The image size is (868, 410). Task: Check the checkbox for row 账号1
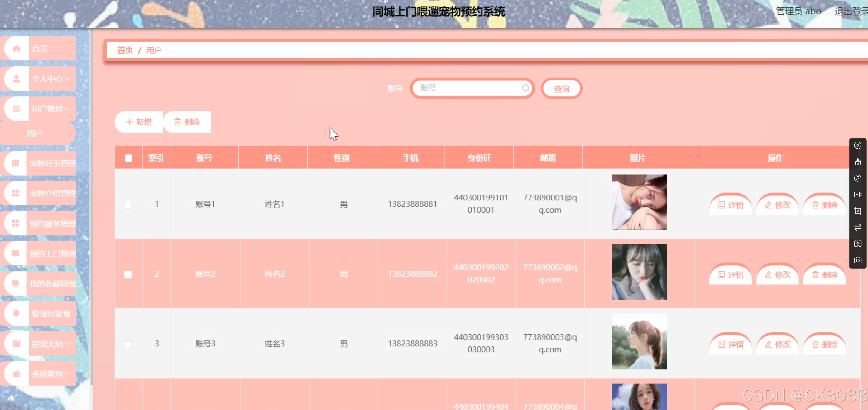128,205
